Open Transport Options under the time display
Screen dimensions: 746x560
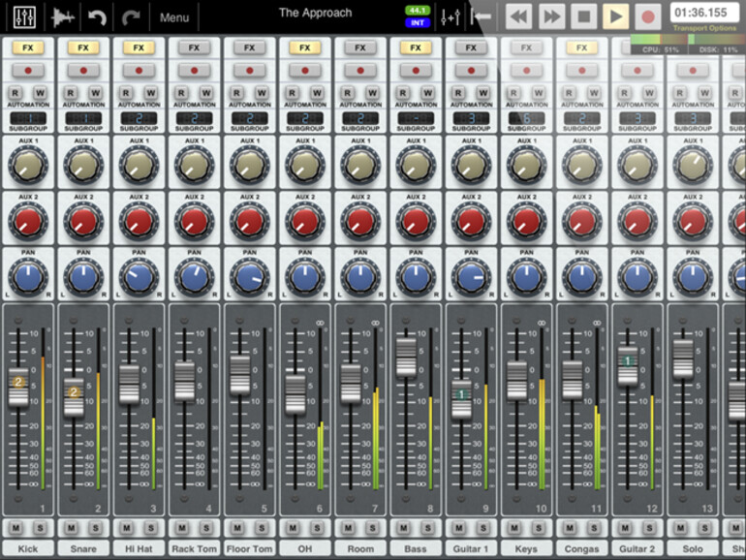(x=703, y=29)
